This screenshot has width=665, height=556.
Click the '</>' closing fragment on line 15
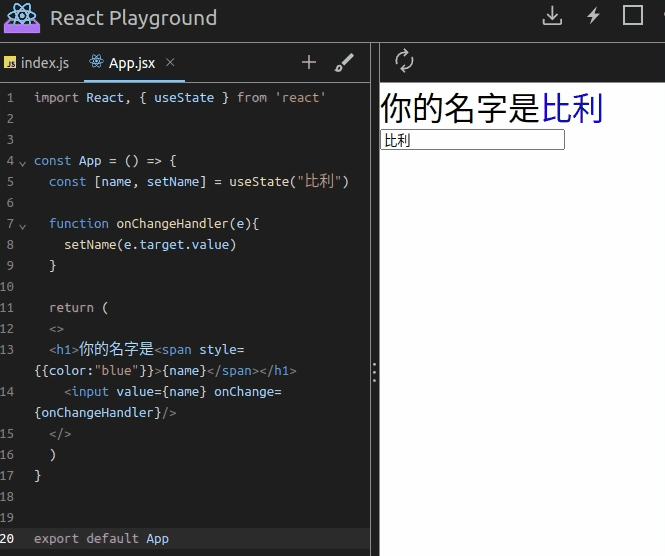coord(60,434)
